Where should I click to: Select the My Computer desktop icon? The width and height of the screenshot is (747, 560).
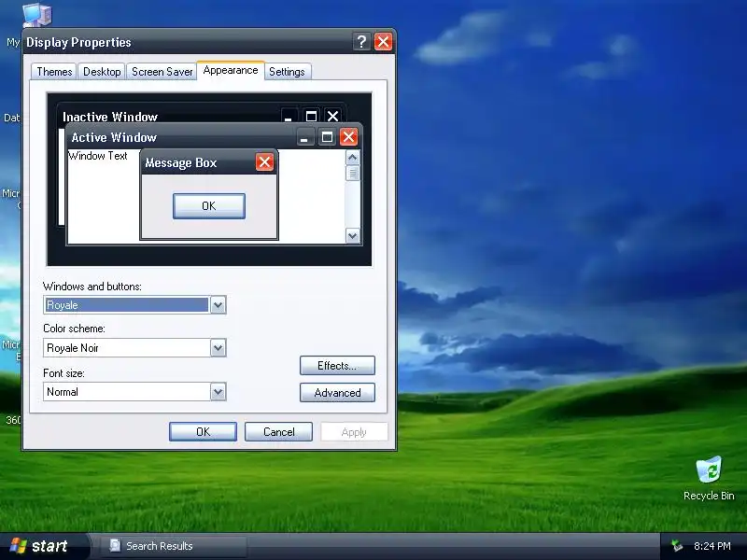(x=36, y=14)
